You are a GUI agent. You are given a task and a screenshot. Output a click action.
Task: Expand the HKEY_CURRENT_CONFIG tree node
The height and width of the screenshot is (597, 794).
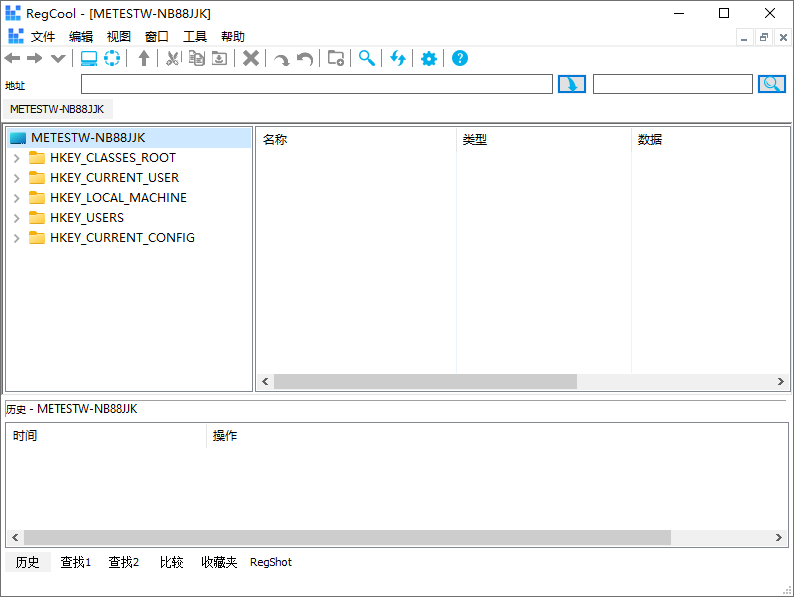tap(17, 238)
